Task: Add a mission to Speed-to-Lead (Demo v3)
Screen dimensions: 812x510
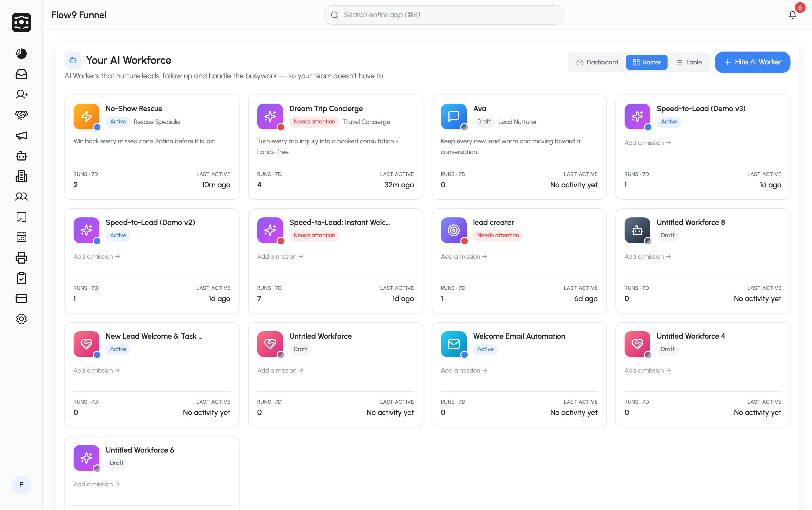Action: [x=647, y=143]
